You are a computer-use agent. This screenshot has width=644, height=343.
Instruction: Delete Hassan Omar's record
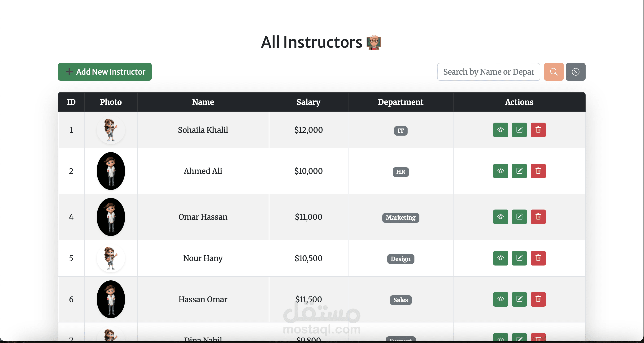click(x=538, y=299)
